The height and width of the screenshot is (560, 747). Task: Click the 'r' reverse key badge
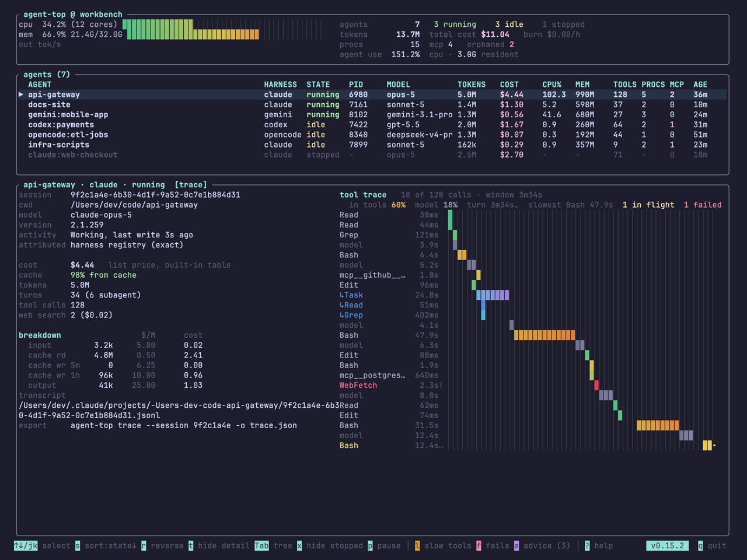(x=144, y=546)
